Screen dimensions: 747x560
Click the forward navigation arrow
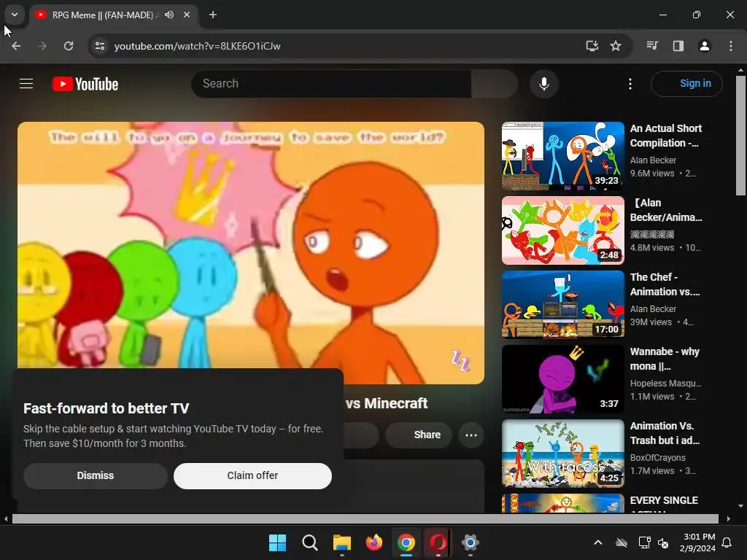pyautogui.click(x=42, y=46)
